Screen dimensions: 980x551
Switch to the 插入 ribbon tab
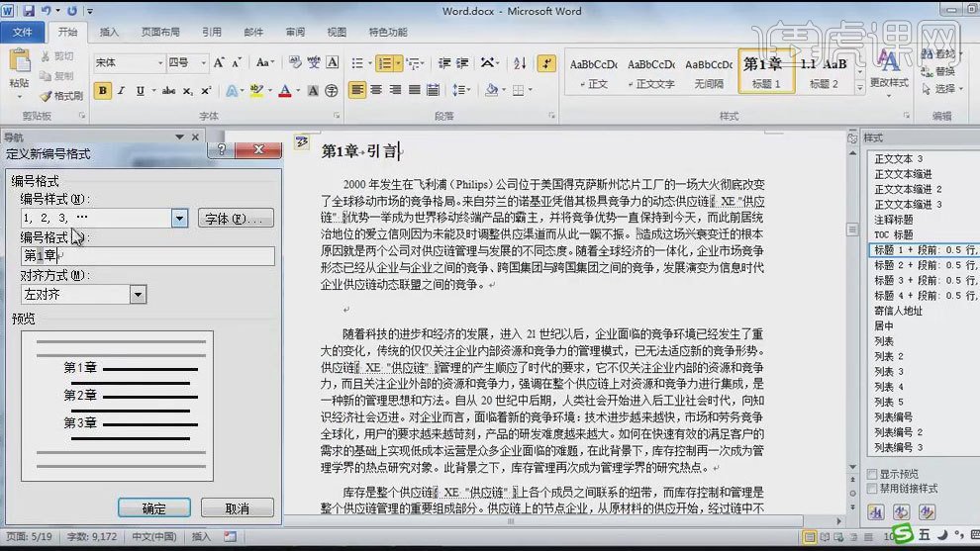coord(109,32)
